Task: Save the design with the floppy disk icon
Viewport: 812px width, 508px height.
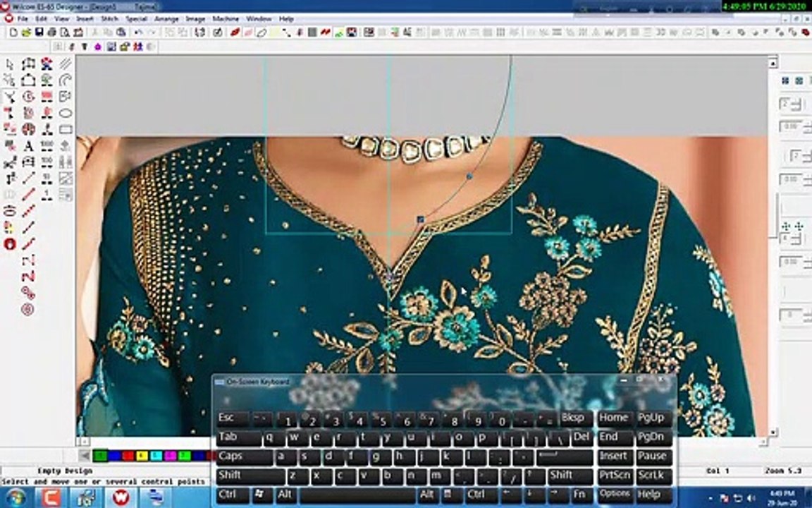Action: 39,32
